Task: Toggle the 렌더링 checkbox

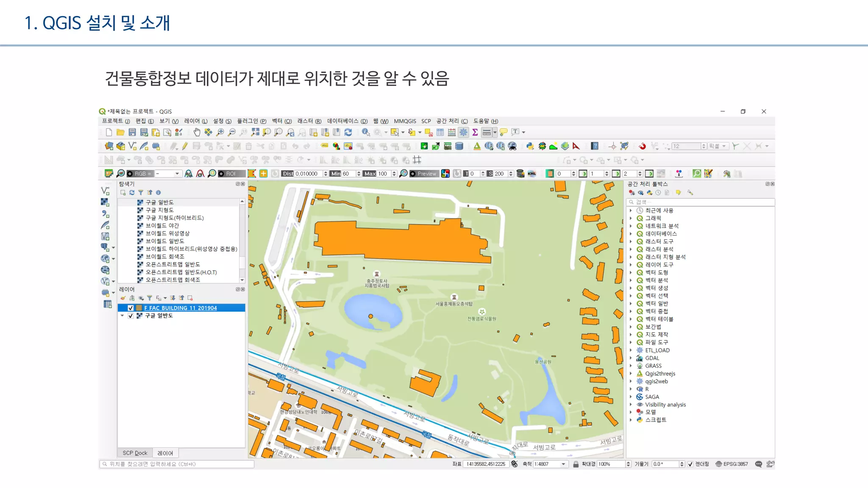Action: point(690,464)
